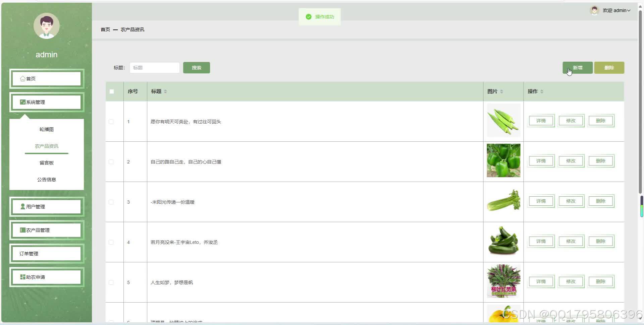Click the 标题 search input field
Image resolution: width=644 pixels, height=325 pixels.
click(155, 68)
